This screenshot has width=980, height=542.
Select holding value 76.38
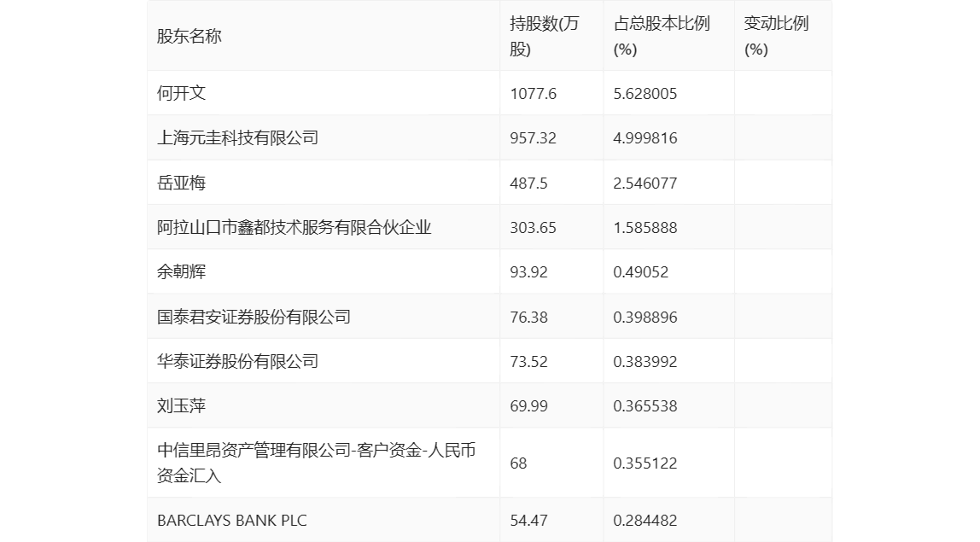tap(528, 317)
